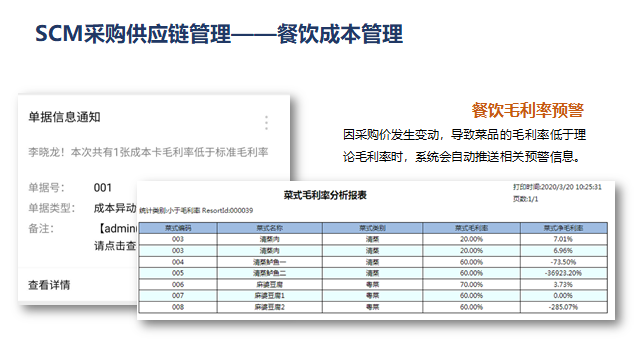Select the 008 row code cell

(x=178, y=307)
